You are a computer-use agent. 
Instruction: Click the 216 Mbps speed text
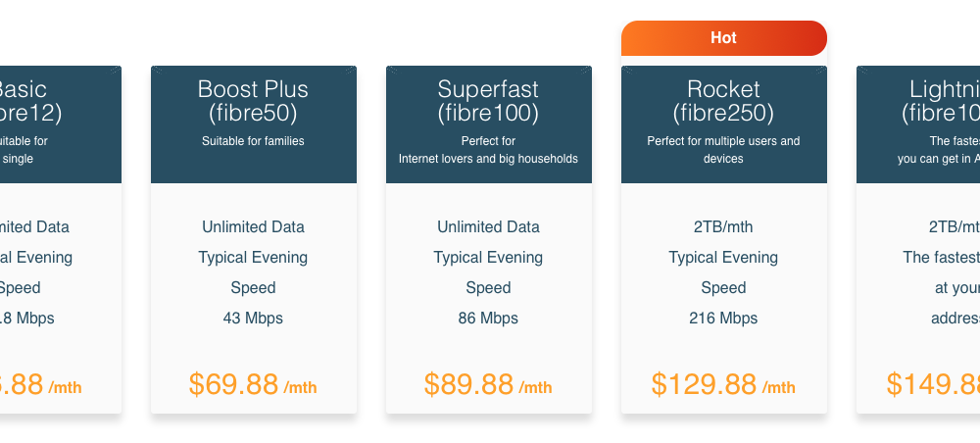(724, 318)
